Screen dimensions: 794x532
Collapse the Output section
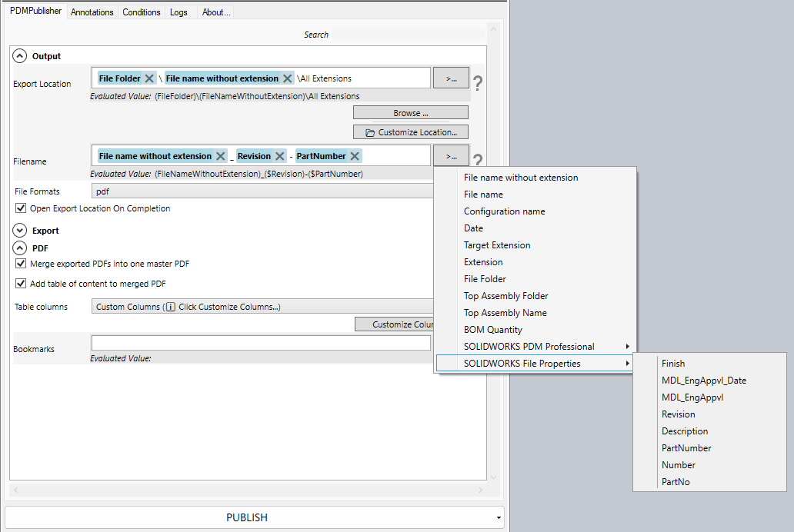[19, 55]
